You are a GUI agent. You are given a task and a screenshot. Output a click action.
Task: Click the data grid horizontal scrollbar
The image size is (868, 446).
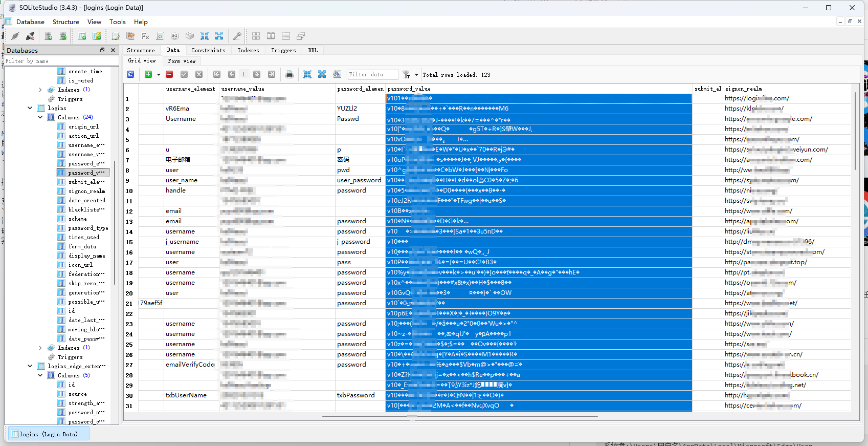pyautogui.click(x=460, y=416)
